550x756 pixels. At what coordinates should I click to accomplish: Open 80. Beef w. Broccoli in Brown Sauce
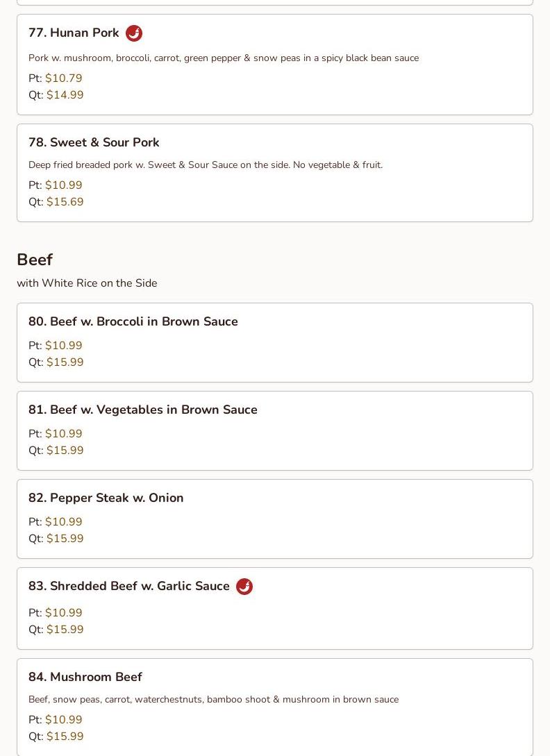coord(133,321)
